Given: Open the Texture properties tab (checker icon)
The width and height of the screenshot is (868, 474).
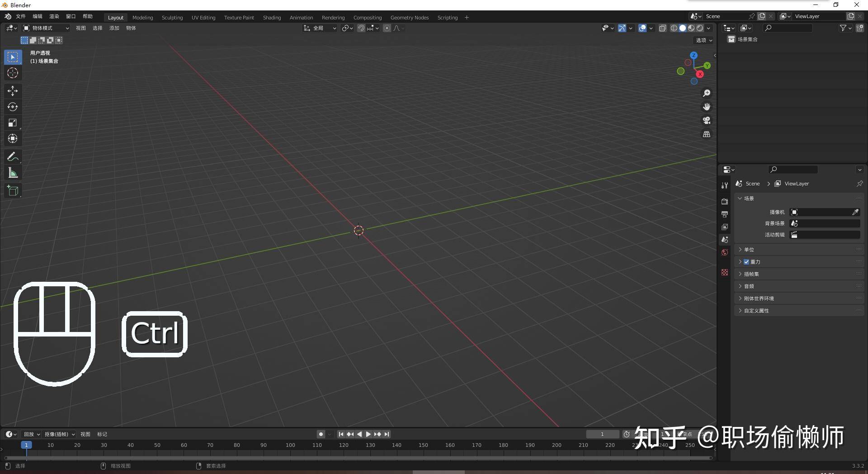Looking at the screenshot, I should pyautogui.click(x=725, y=272).
